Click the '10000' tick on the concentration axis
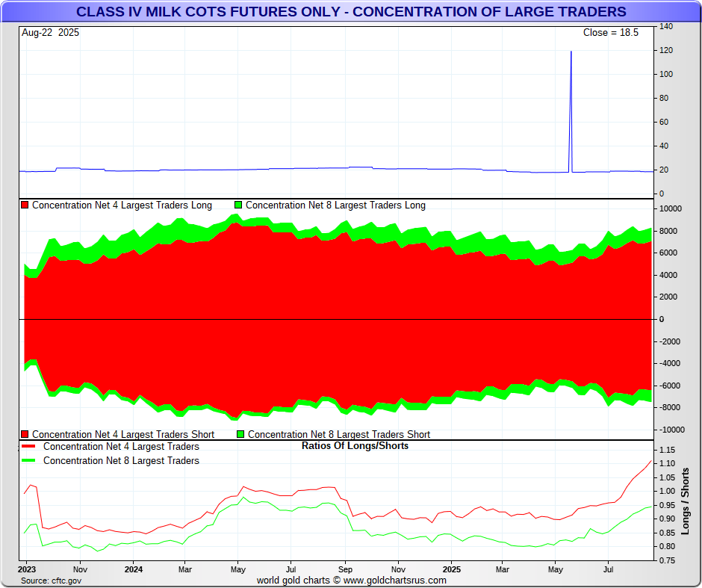The height and width of the screenshot is (588, 702). [x=670, y=208]
